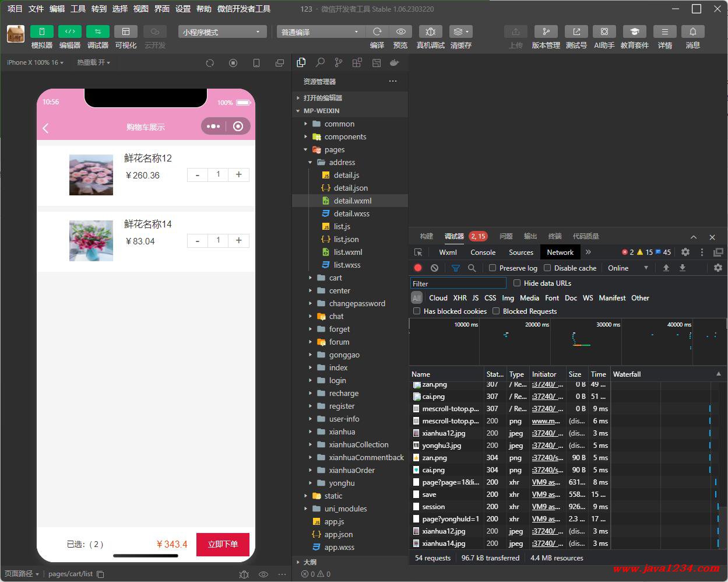Check Blocked Requests
This screenshot has height=582, width=728.
(x=496, y=311)
